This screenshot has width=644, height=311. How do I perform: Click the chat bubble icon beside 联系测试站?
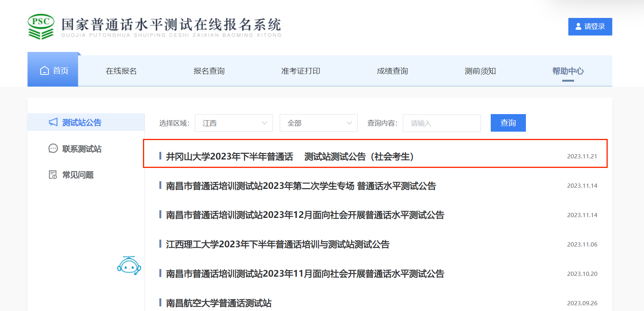pyautogui.click(x=53, y=148)
